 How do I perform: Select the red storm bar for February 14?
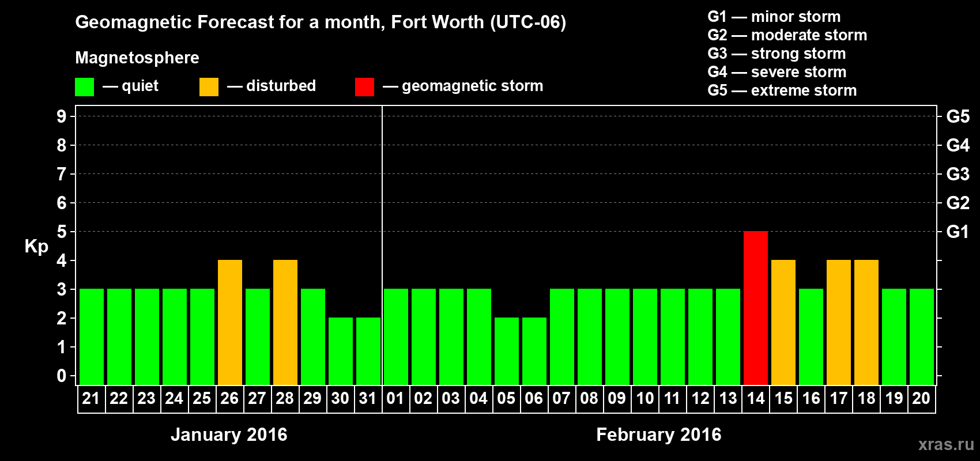click(756, 308)
